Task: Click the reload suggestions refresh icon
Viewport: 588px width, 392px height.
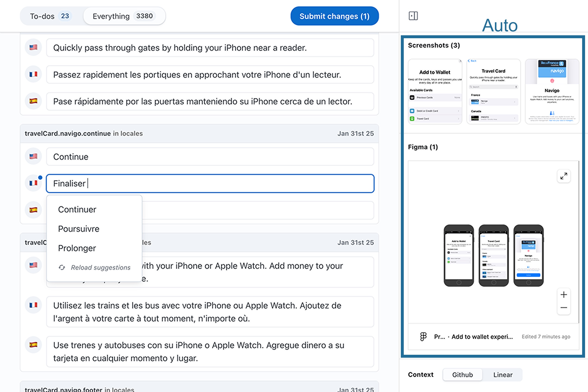Action: coord(62,268)
